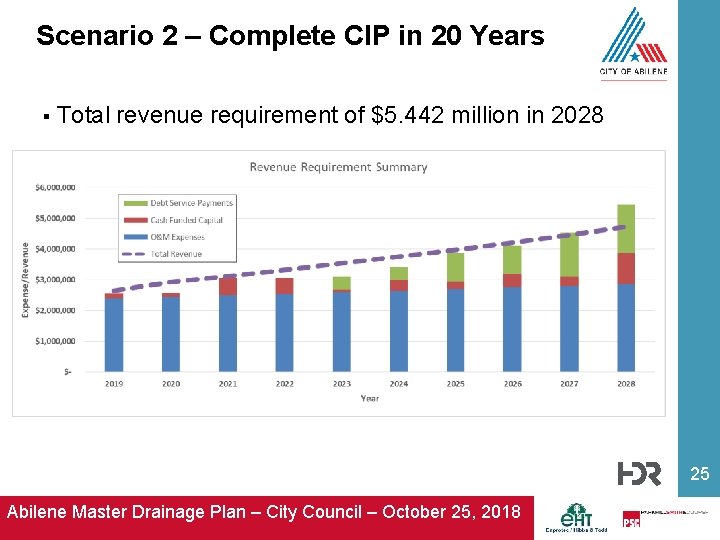Click the 'O&M Expenses' legend label

[x=178, y=237]
